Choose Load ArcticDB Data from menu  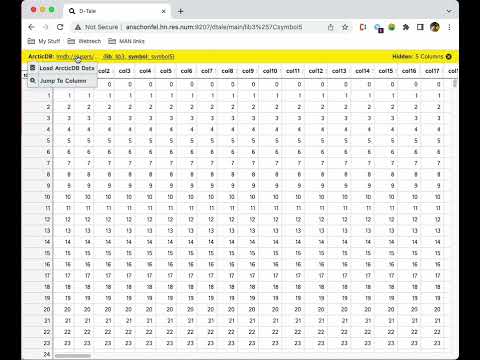click(x=62, y=68)
